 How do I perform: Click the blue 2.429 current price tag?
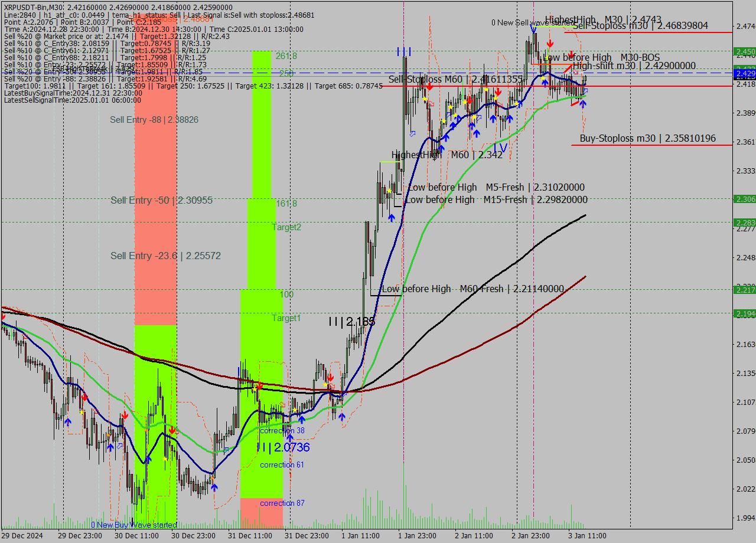pos(745,74)
